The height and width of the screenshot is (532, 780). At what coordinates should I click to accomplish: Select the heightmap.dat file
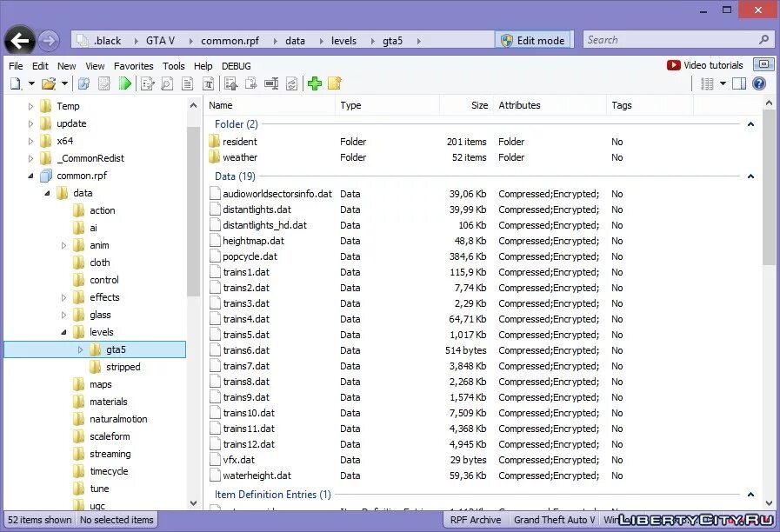pyautogui.click(x=253, y=241)
